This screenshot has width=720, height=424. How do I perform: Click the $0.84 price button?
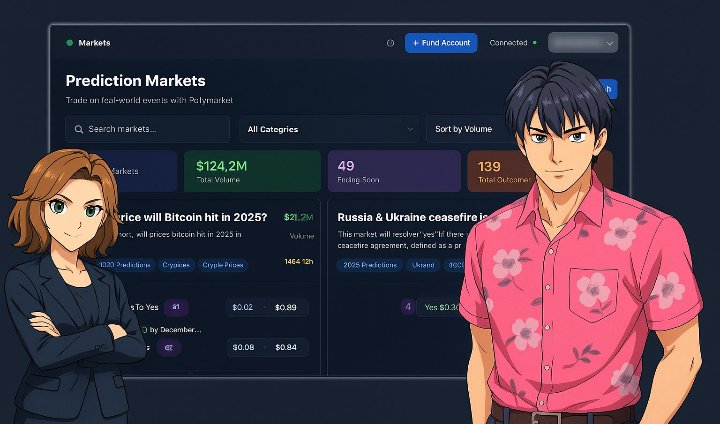click(286, 347)
